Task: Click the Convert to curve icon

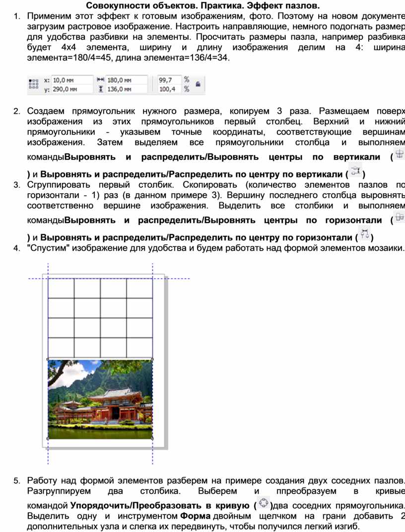Action: pos(264,503)
